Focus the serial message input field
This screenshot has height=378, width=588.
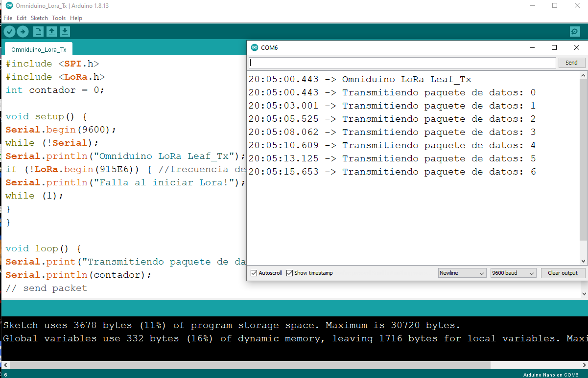(x=402, y=63)
